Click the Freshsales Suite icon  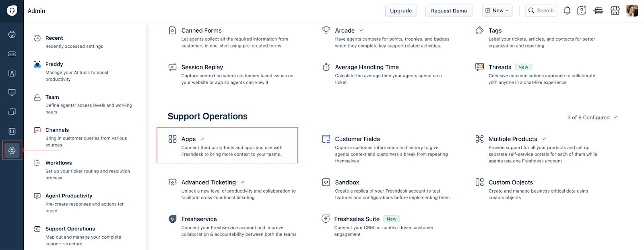coord(326,219)
